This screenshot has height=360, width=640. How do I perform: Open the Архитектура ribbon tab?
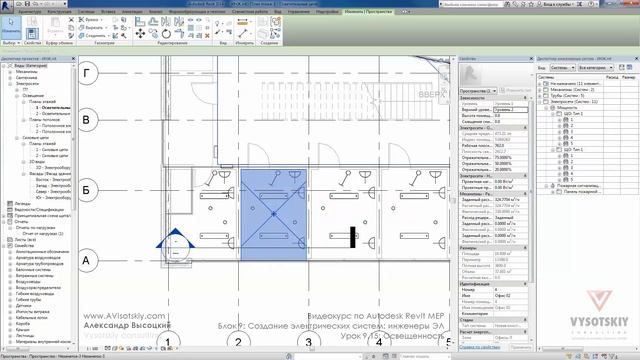[x=29, y=12]
